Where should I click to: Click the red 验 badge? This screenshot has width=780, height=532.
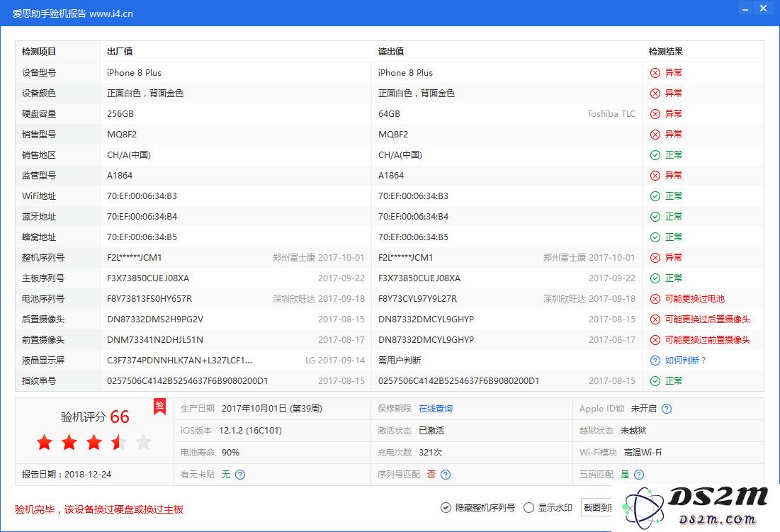159,406
